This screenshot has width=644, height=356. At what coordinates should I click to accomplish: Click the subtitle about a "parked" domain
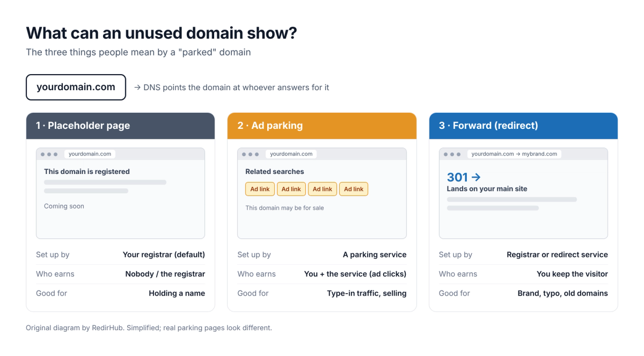click(138, 52)
